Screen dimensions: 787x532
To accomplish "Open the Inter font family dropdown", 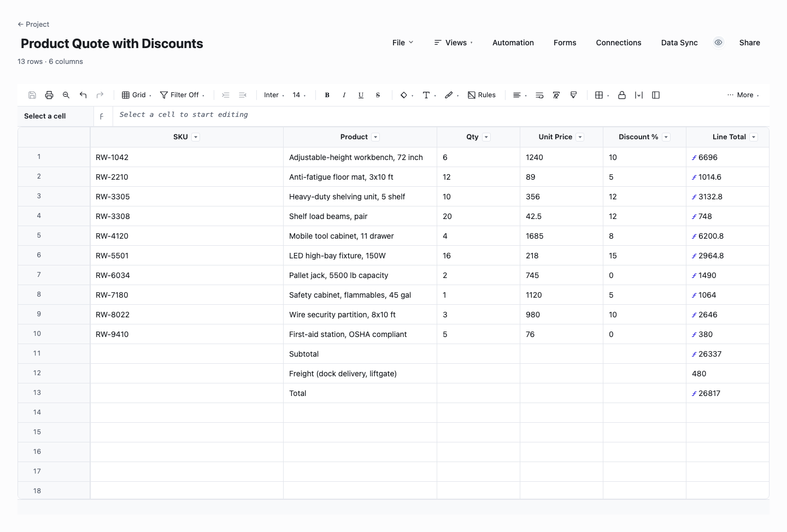I will [274, 95].
